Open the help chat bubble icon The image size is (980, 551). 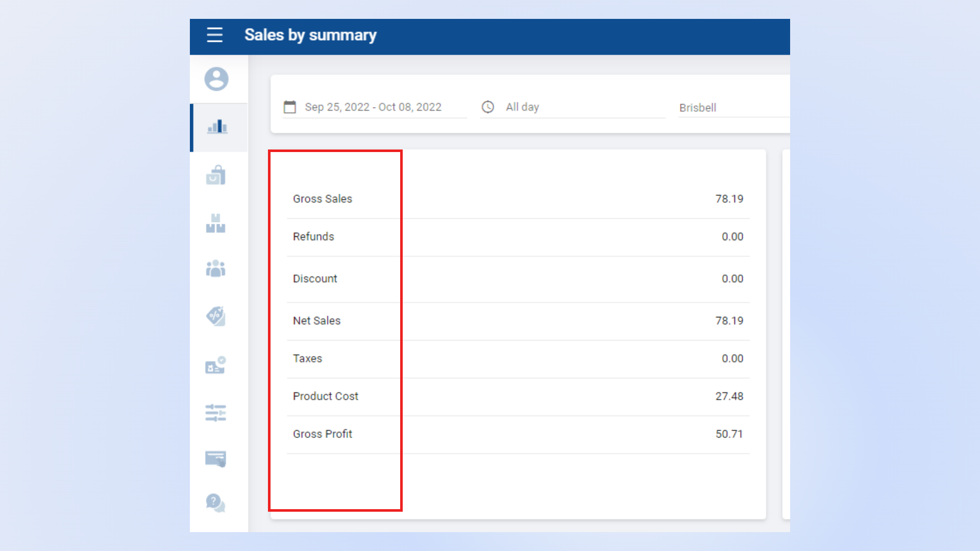[216, 503]
